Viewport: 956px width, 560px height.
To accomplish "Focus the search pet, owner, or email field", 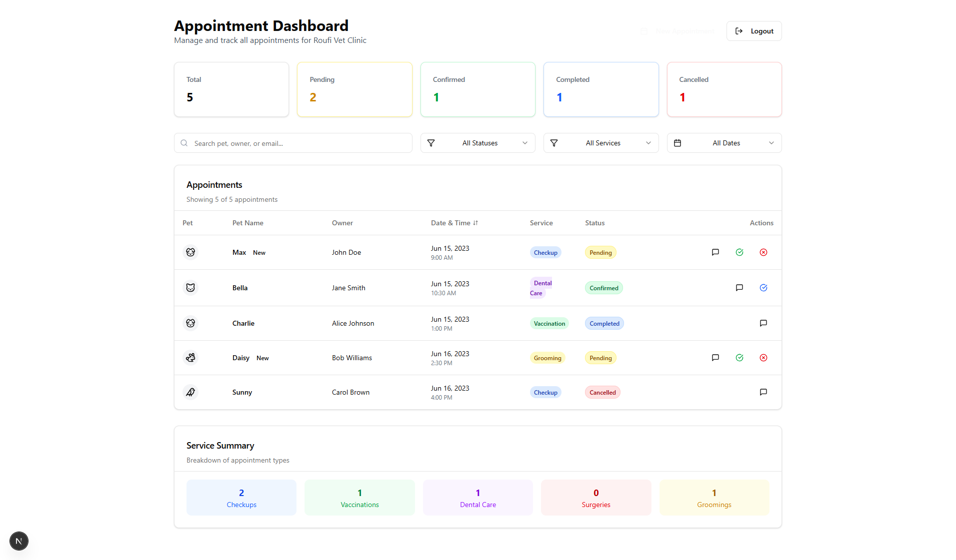I will pyautogui.click(x=293, y=143).
